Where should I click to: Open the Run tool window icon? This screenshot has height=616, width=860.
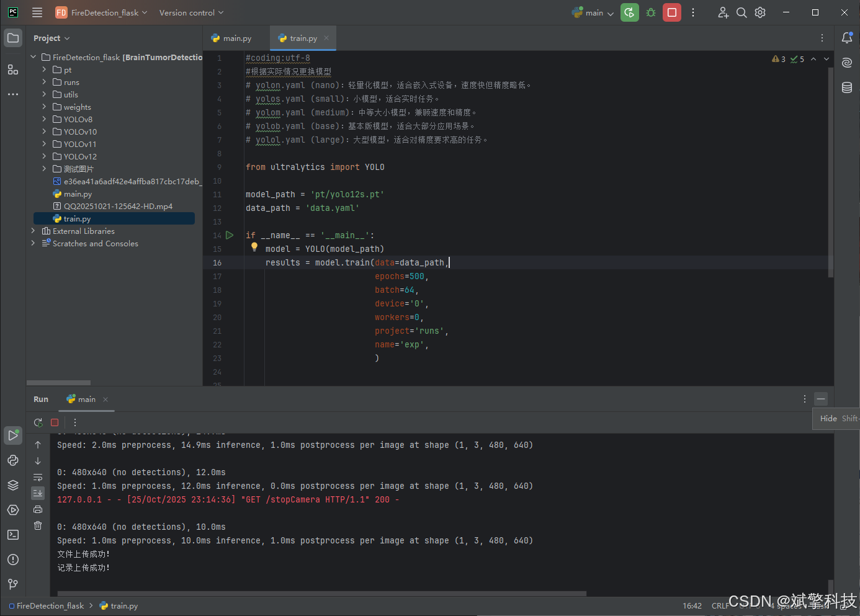tap(13, 435)
